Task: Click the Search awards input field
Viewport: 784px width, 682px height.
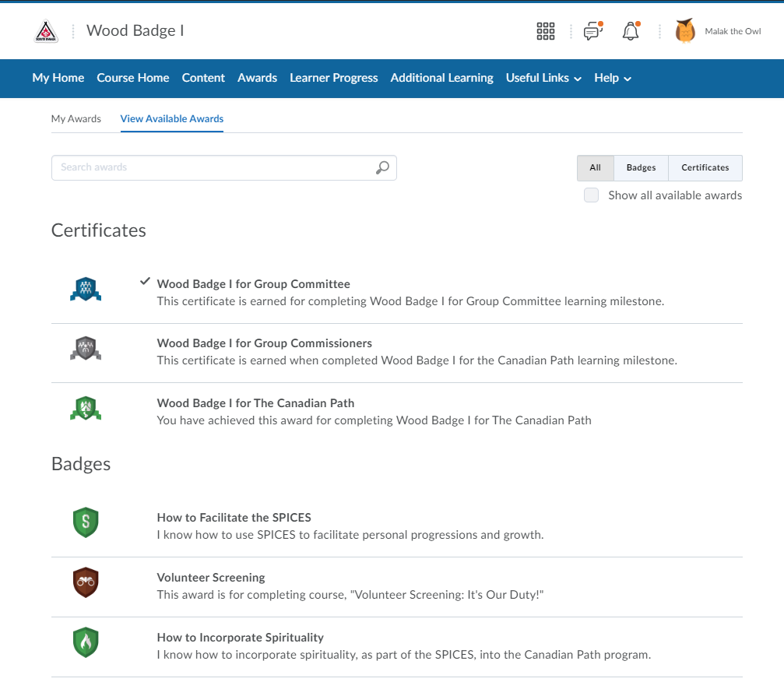Action: click(224, 167)
